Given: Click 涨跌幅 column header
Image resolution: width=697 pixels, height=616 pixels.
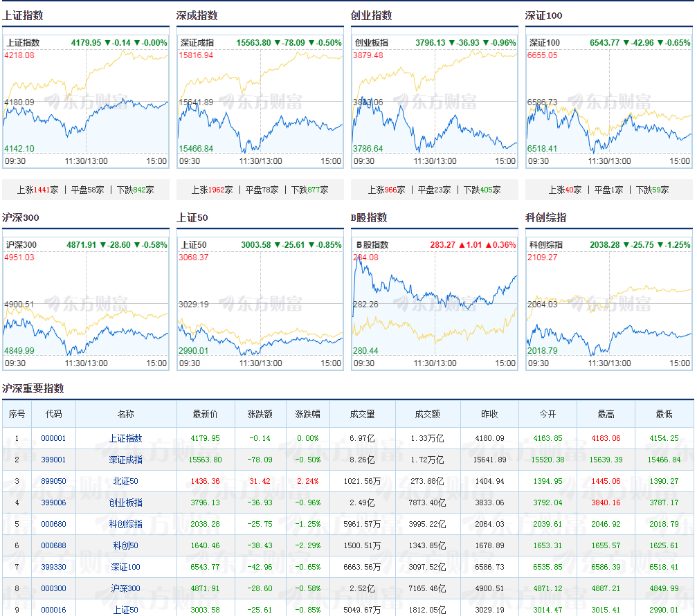Looking at the screenshot, I should tap(307, 414).
